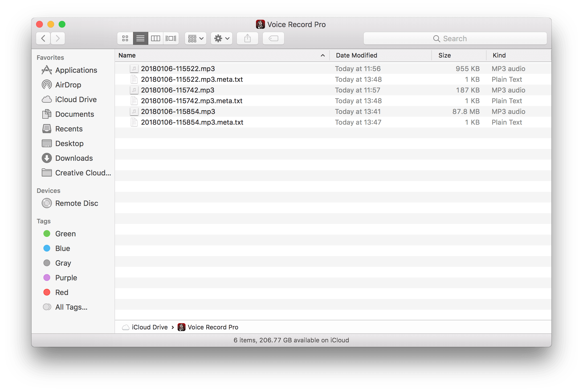
Task: Sort by the Size column header
Action: (459, 55)
